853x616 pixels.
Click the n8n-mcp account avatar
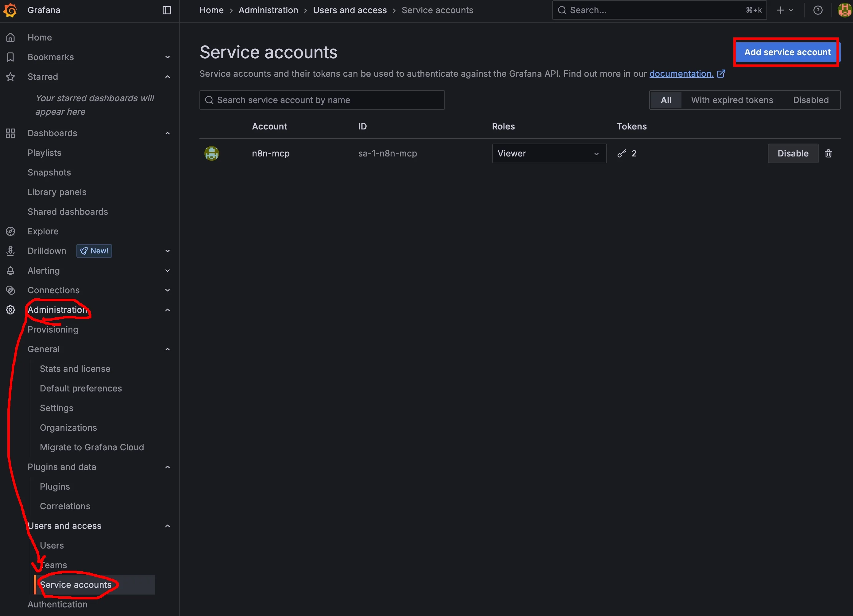pyautogui.click(x=211, y=153)
